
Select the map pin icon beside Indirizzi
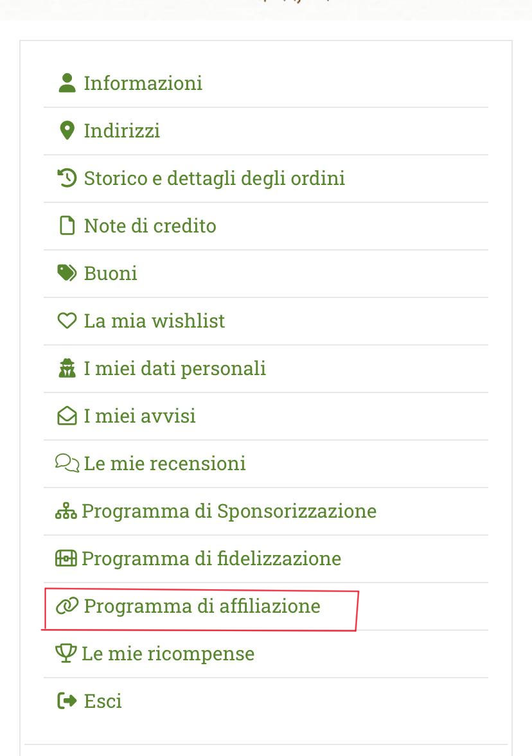pyautogui.click(x=67, y=130)
